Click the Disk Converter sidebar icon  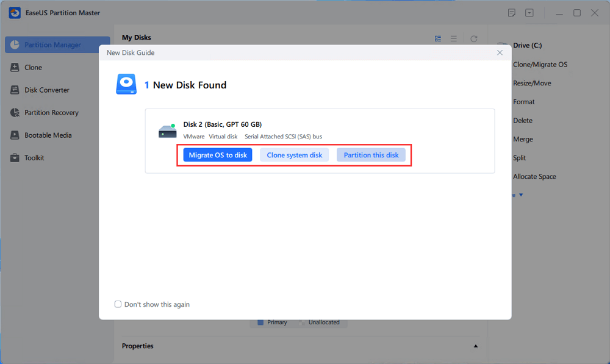coord(15,90)
